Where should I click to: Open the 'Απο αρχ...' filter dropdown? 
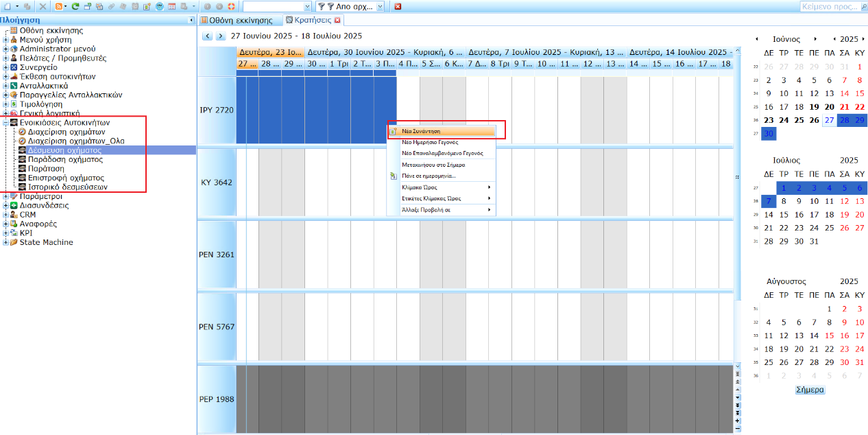point(381,6)
